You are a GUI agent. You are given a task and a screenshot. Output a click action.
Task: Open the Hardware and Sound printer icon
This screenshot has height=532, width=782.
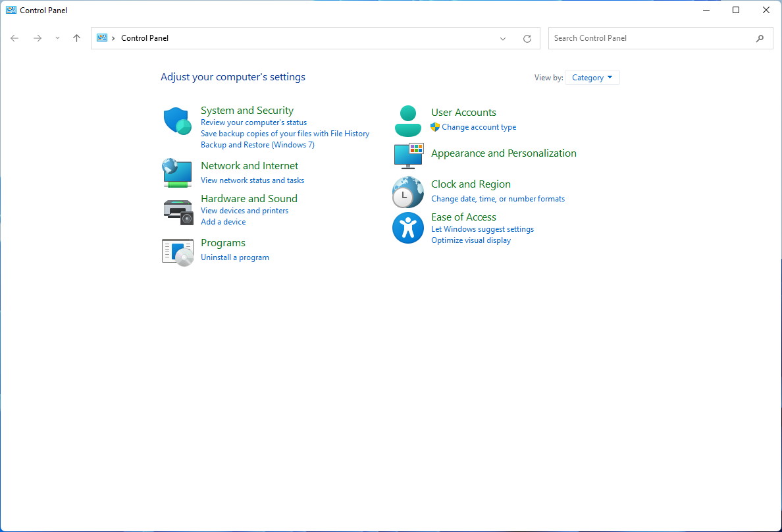(178, 212)
